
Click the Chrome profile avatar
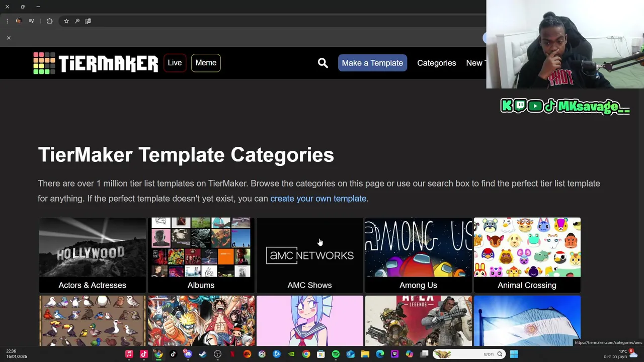[x=19, y=21]
